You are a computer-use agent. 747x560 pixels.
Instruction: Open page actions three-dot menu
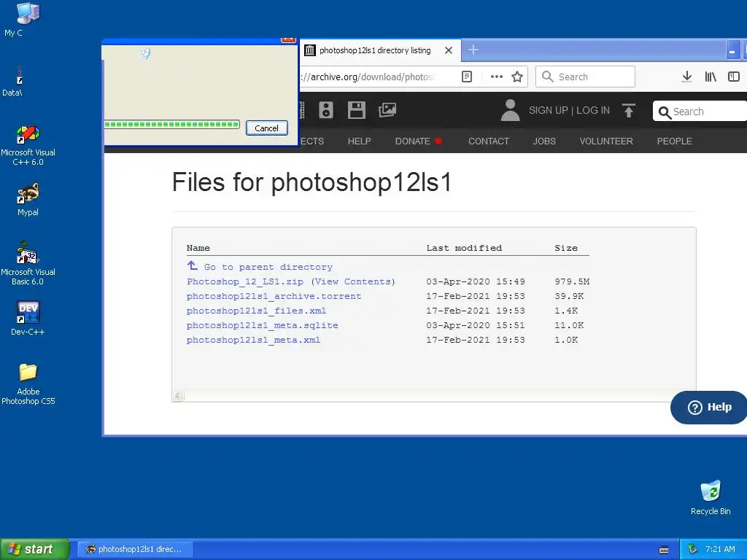tap(496, 77)
